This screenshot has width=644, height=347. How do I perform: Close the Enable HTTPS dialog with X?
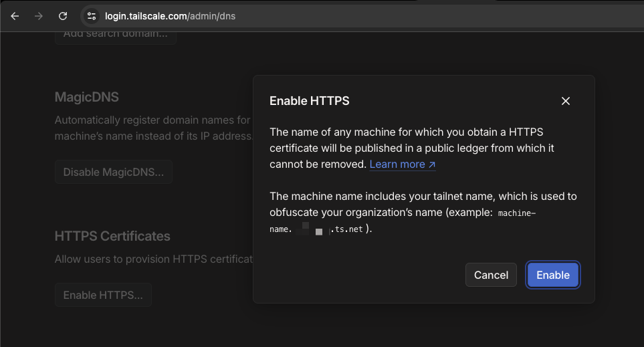point(566,101)
